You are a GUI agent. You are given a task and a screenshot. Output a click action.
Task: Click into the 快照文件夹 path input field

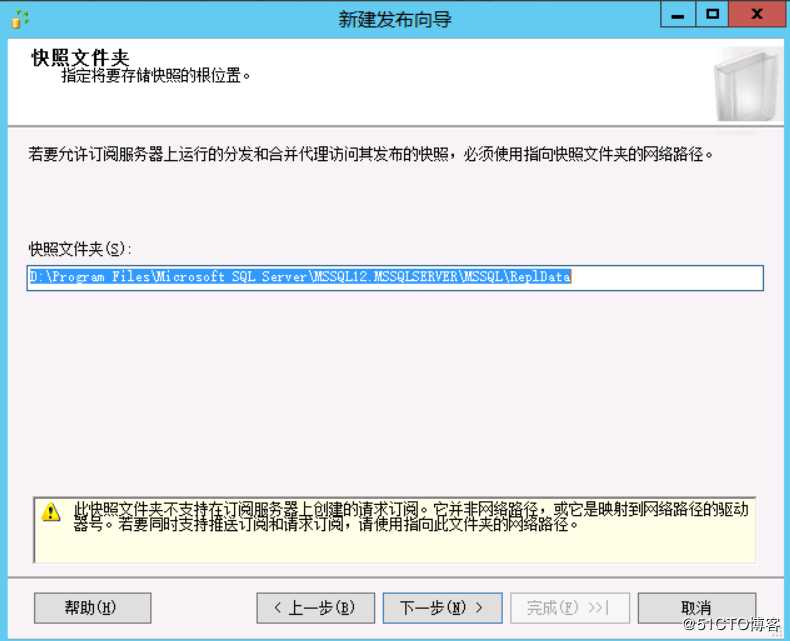tap(395, 278)
